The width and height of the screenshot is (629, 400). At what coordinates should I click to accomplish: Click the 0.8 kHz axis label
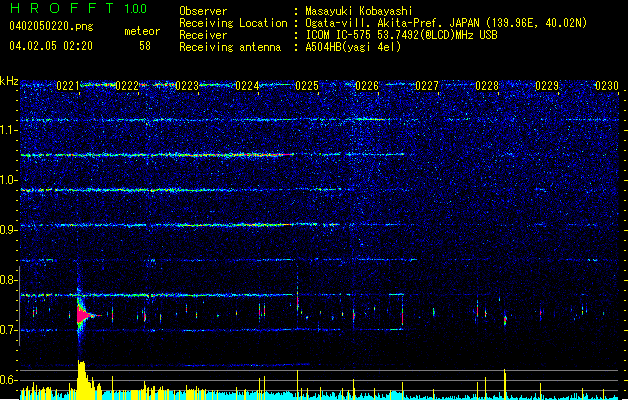[x=9, y=280]
